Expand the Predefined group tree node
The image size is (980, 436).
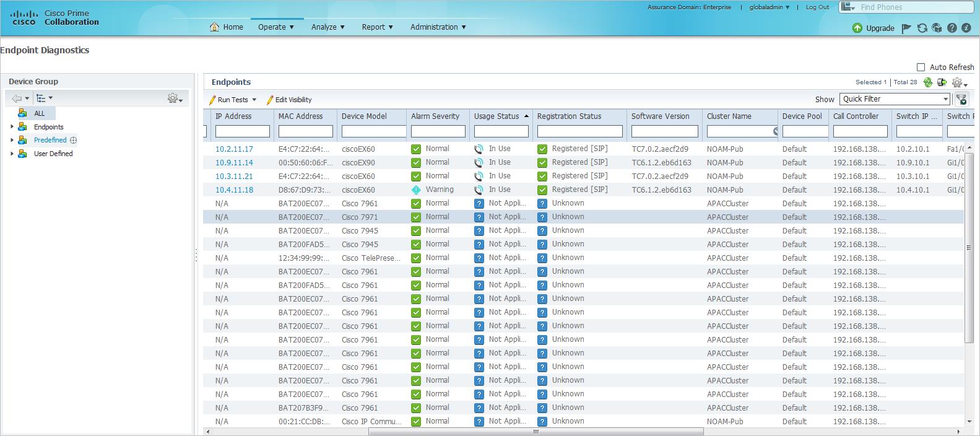click(12, 141)
